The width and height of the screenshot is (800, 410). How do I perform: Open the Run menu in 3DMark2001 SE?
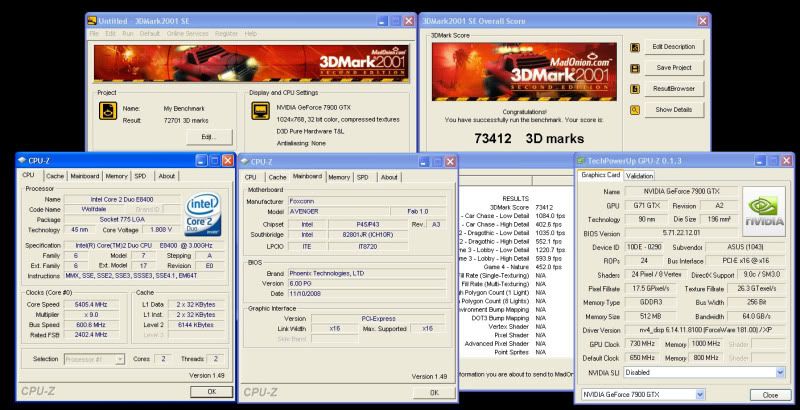pyautogui.click(x=128, y=34)
